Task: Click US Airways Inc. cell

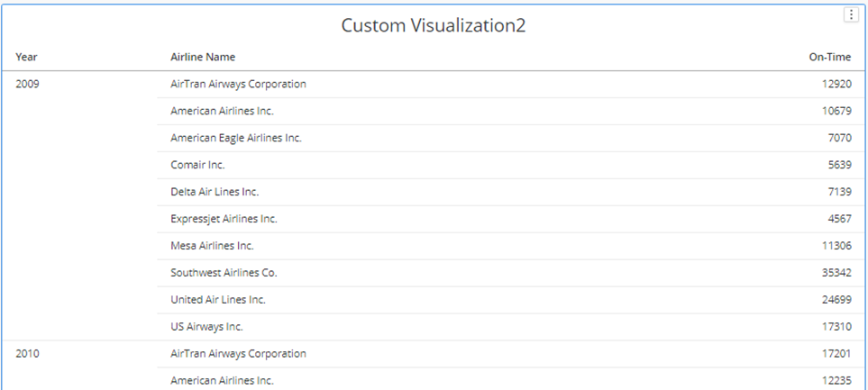Action: pos(206,326)
